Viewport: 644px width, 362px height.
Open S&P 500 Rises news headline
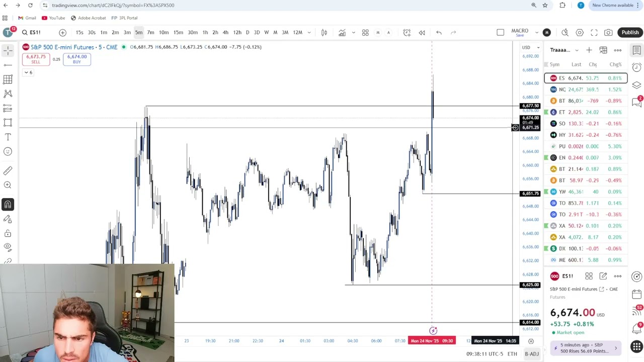tap(586, 347)
